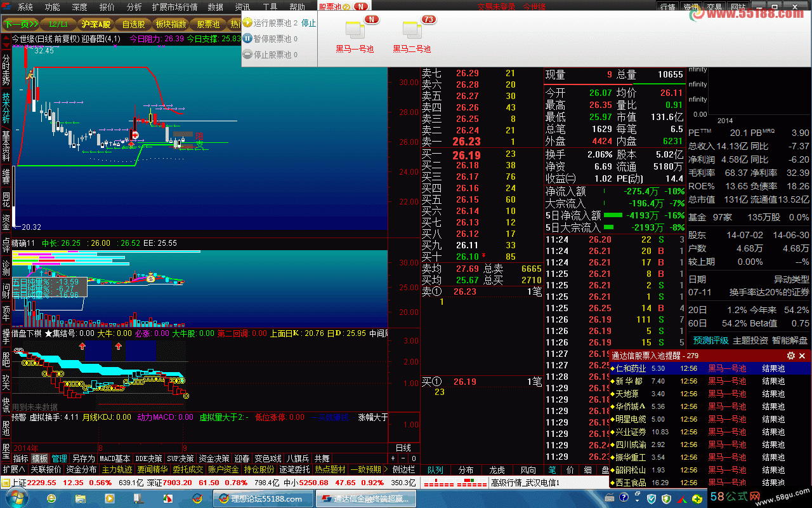Select the 队列 tab under order book
The width and height of the screenshot is (812, 508).
[x=435, y=469]
